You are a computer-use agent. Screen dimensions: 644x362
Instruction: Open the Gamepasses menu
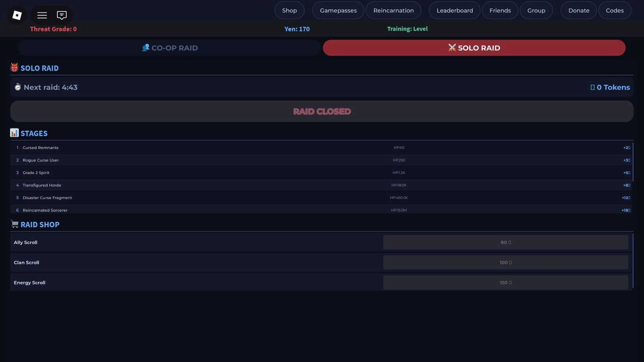click(338, 10)
